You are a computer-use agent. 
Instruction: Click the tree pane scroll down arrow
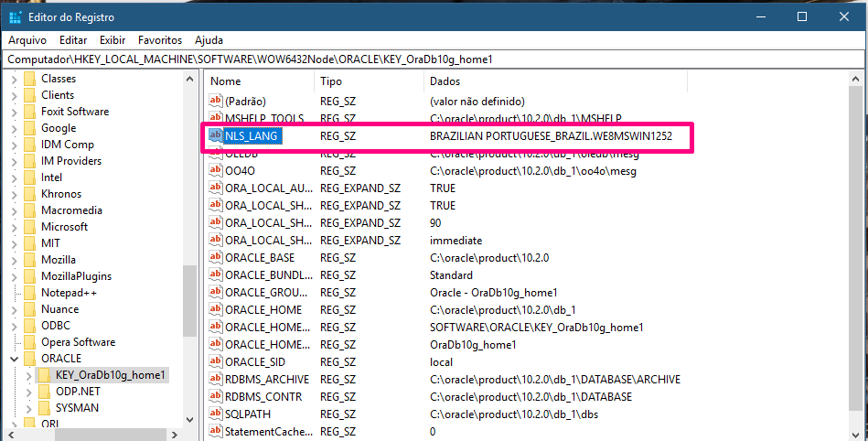point(190,419)
